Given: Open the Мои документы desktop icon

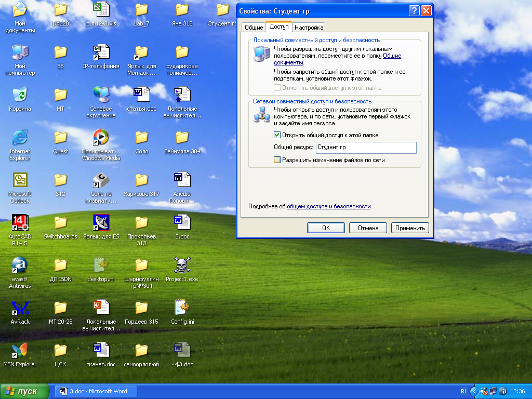Looking at the screenshot, I should click(x=20, y=10).
